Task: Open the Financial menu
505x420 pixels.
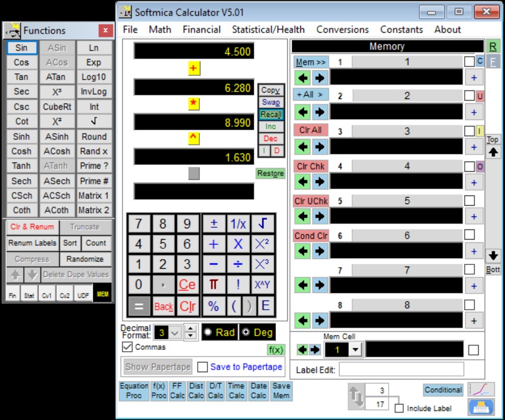Action: coord(202,30)
